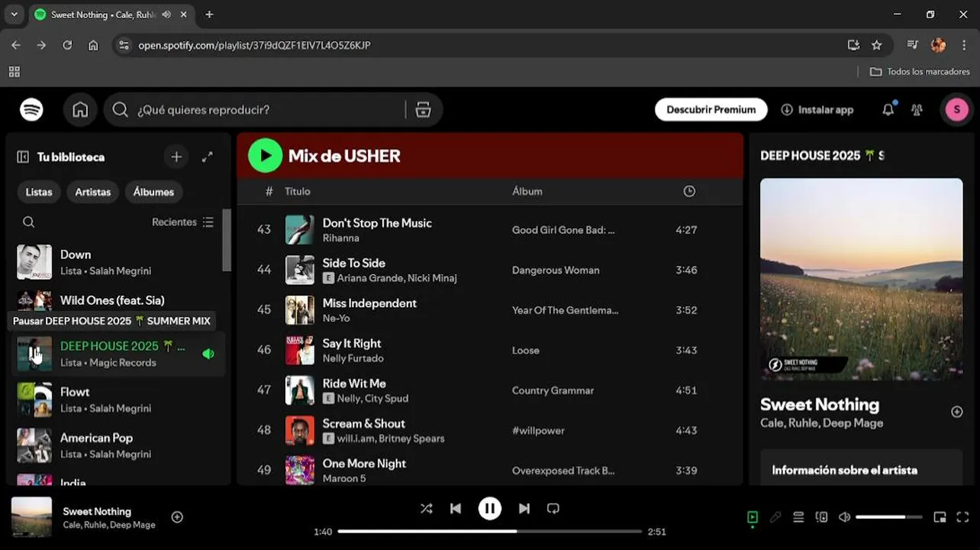980x550 pixels.
Task: Seek on the song progress bar
Action: point(490,531)
